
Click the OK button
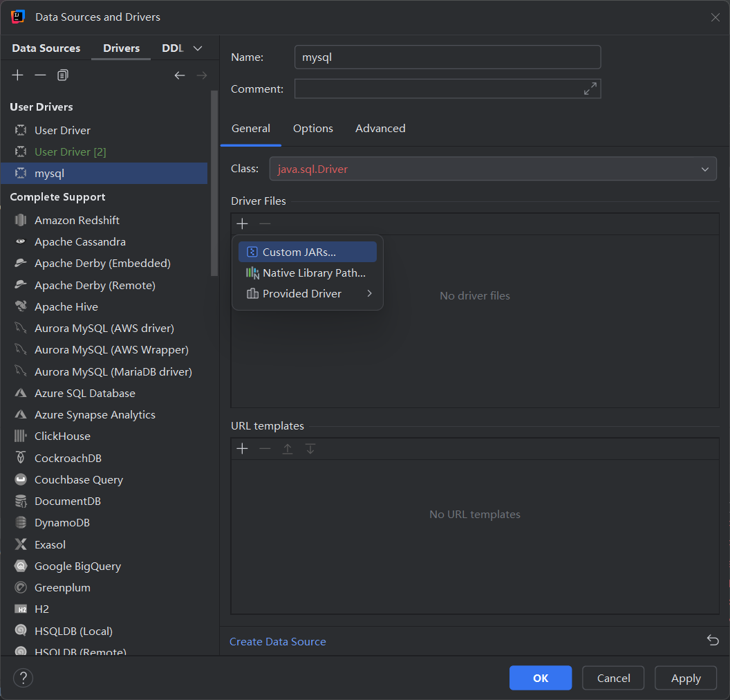tap(541, 678)
